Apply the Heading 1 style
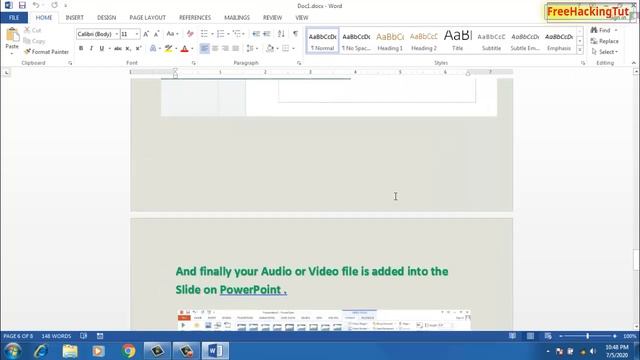 [390, 41]
